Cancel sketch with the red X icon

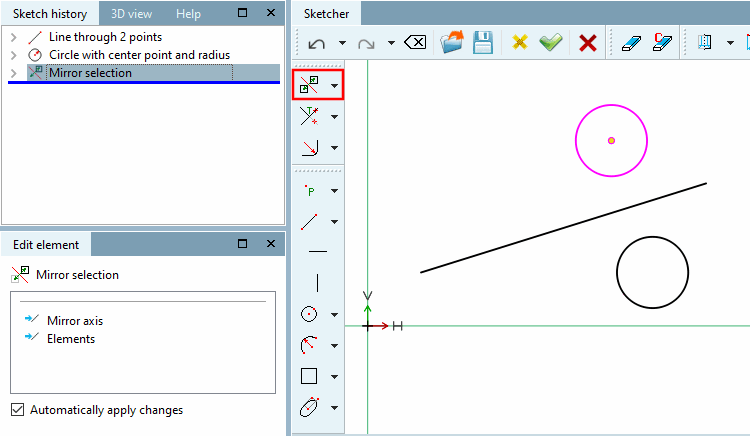[588, 43]
